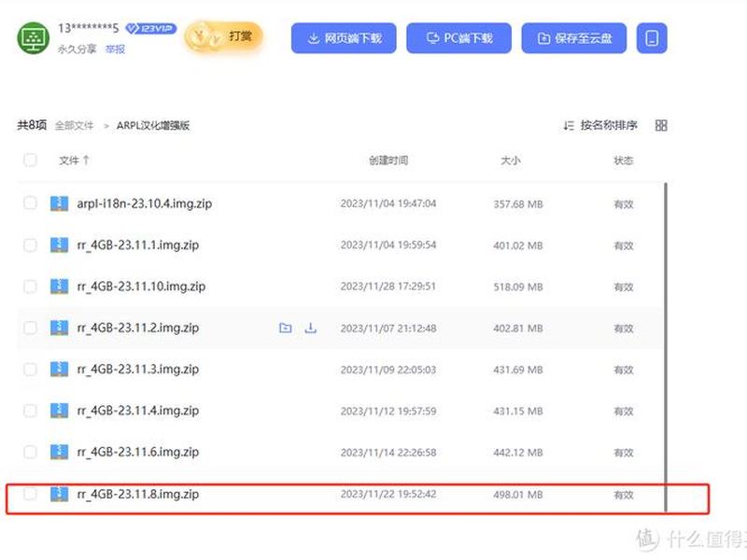The width and height of the screenshot is (747, 560).
Task: Save rr_4GB-23.11.2.img.zip to cloud folder icon
Action: click(x=286, y=328)
